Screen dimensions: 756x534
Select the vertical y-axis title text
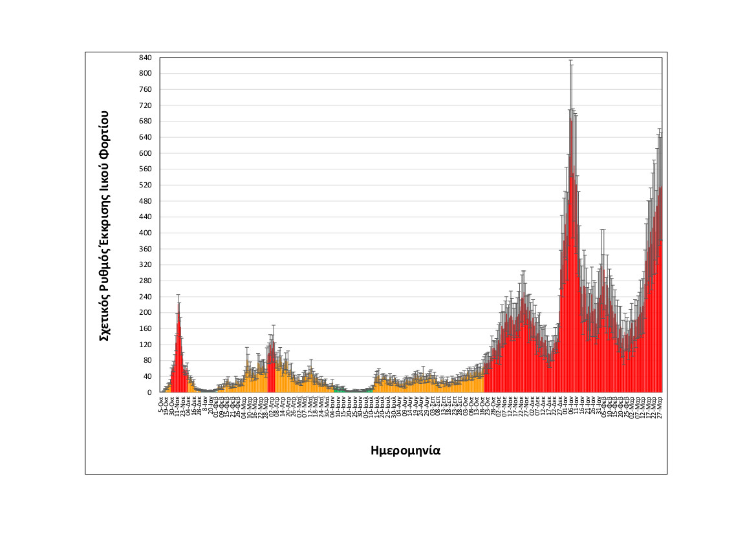(x=103, y=225)
